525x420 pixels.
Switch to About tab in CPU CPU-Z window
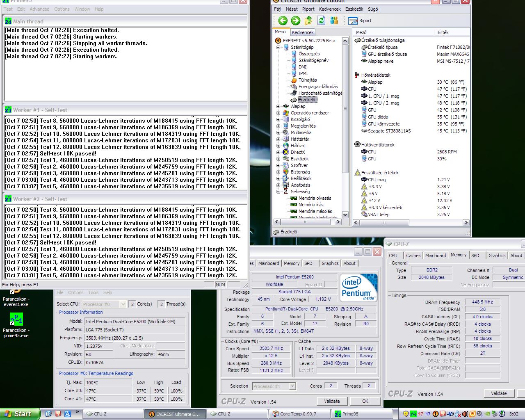pyautogui.click(x=349, y=263)
